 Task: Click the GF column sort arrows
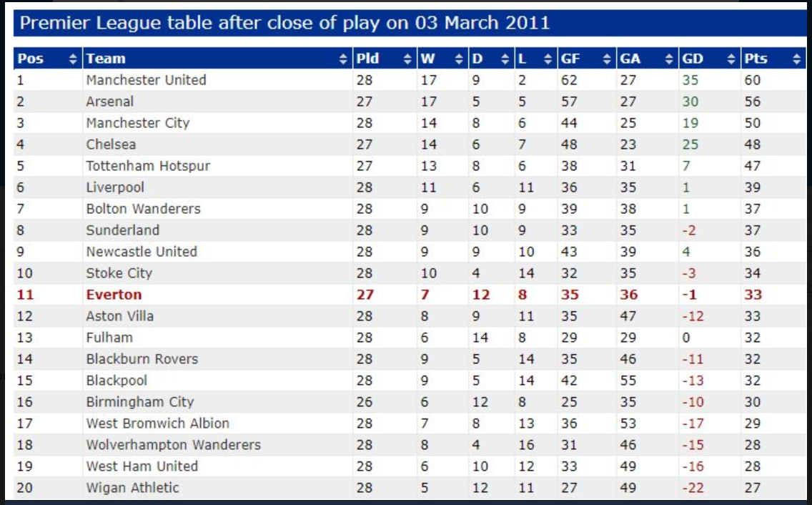607,59
